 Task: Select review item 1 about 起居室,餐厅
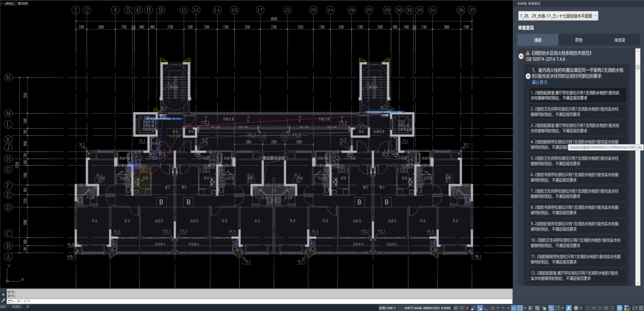pyautogui.click(x=577, y=95)
